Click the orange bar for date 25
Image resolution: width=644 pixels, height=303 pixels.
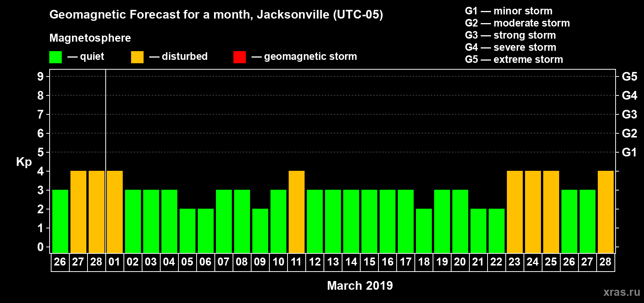pos(551,212)
